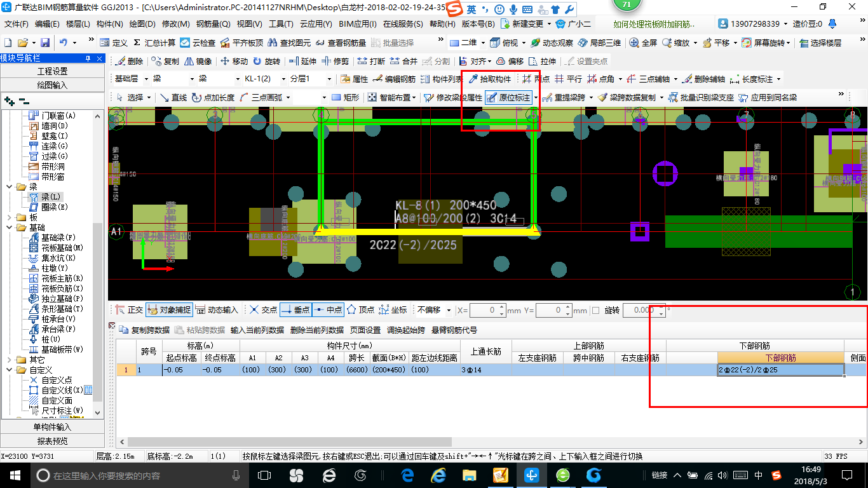
Task: Click 查看钢筋量 view rebar quantity
Action: point(341,43)
